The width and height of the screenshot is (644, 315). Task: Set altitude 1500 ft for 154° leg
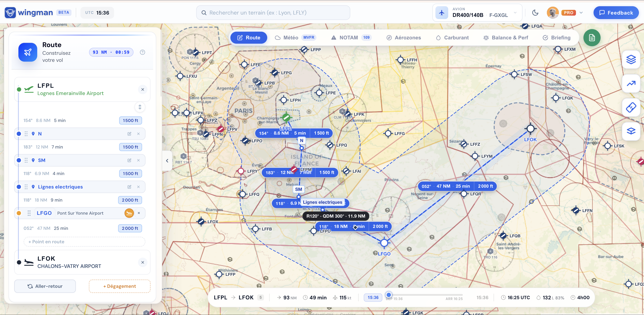click(131, 120)
